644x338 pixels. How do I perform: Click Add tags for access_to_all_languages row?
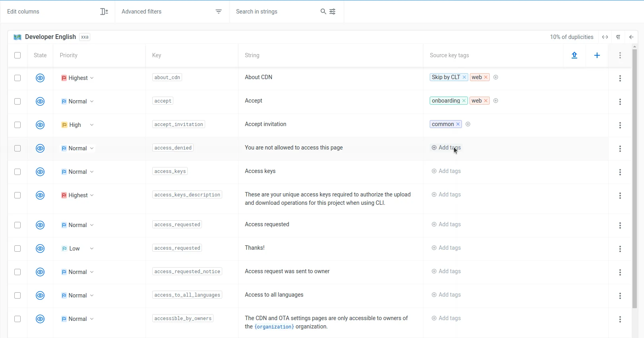tap(446, 295)
